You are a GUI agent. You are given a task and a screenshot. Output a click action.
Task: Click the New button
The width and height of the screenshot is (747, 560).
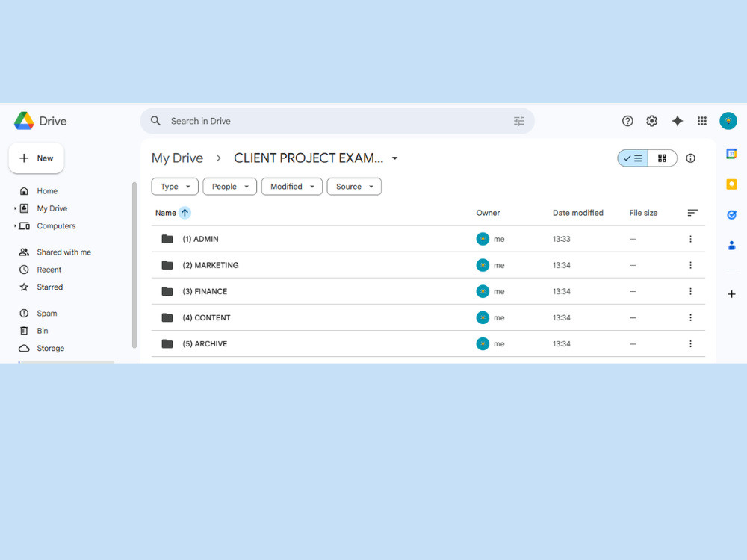[36, 158]
